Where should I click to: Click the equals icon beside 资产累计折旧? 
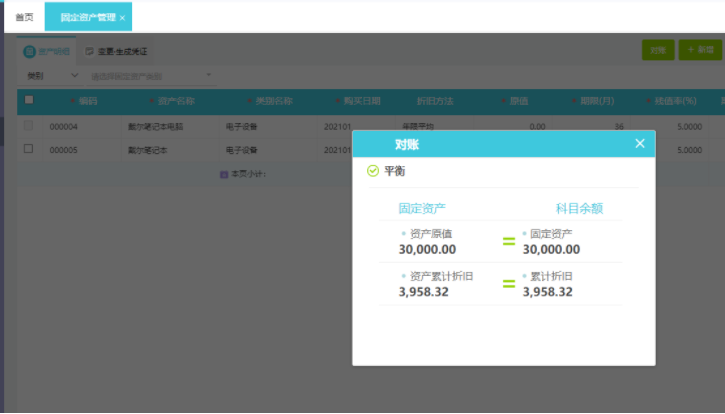tap(509, 284)
